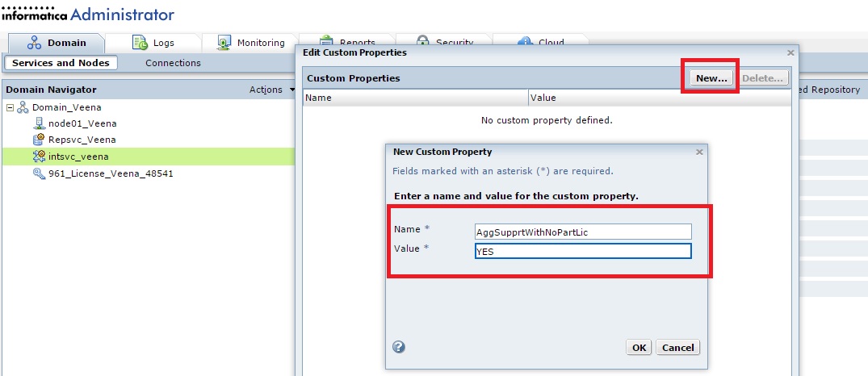This screenshot has height=376, width=868.
Task: Select Services and Nodes view
Action: (x=61, y=63)
